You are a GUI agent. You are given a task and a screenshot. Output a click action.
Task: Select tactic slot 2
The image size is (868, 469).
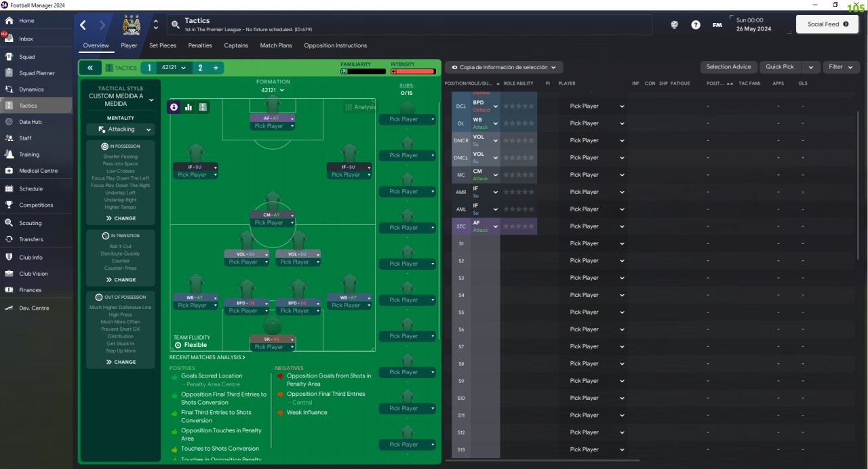[x=200, y=68]
